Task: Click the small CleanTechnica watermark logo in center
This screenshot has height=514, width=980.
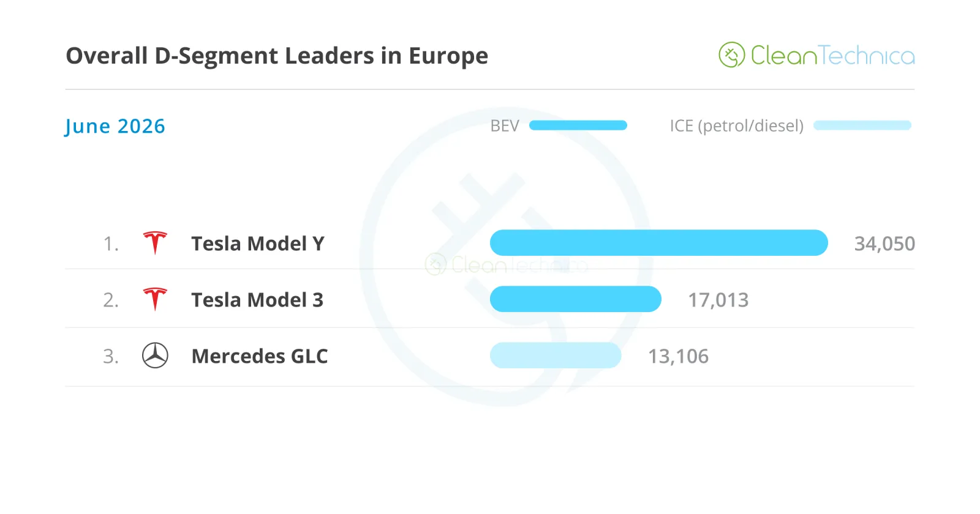Action: 506,264
